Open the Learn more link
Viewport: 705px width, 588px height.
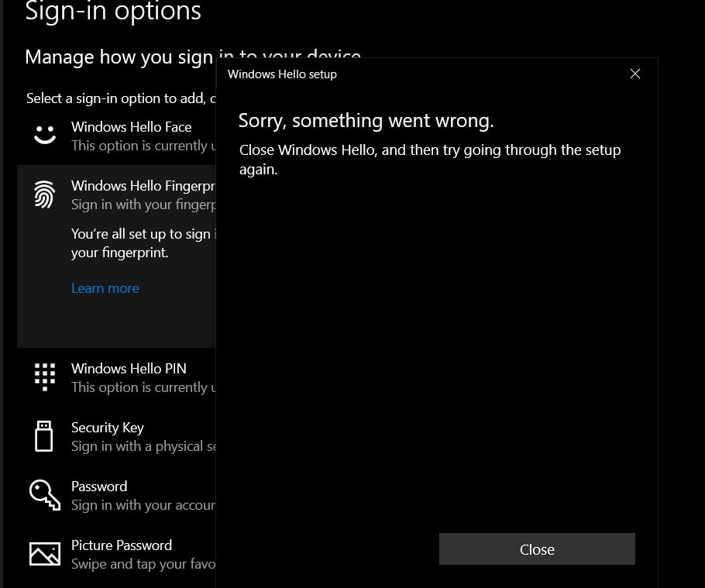105,287
